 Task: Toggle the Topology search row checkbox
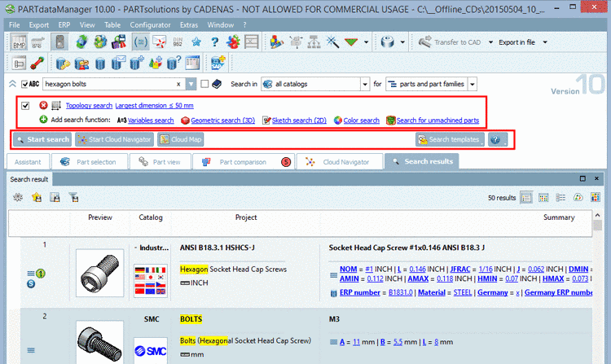coord(25,106)
